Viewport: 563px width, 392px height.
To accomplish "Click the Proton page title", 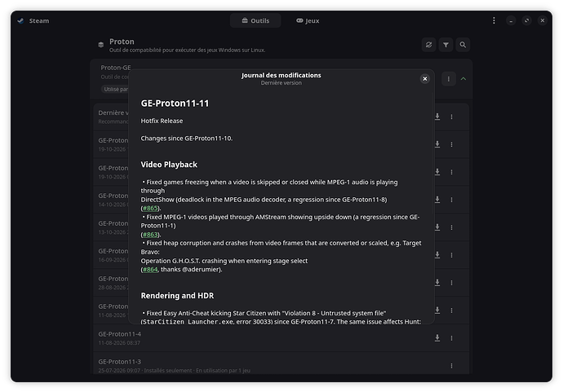I will pyautogui.click(x=122, y=42).
